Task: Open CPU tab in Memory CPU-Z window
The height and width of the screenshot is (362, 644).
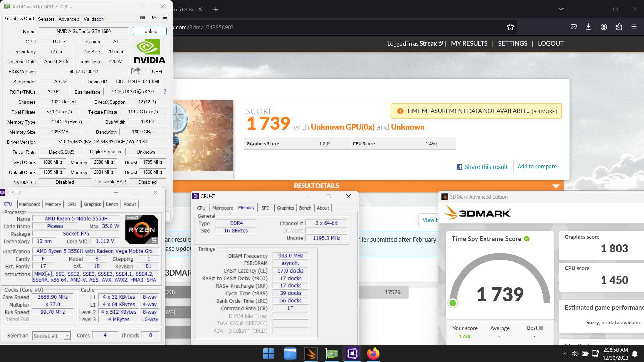Action: (x=201, y=208)
